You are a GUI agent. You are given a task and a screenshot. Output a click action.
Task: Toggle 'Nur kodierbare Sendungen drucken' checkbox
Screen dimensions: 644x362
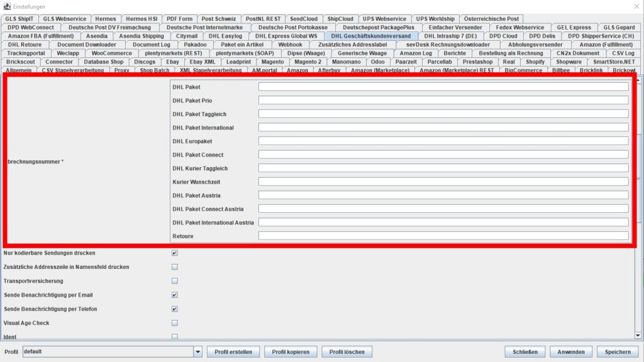(x=175, y=253)
